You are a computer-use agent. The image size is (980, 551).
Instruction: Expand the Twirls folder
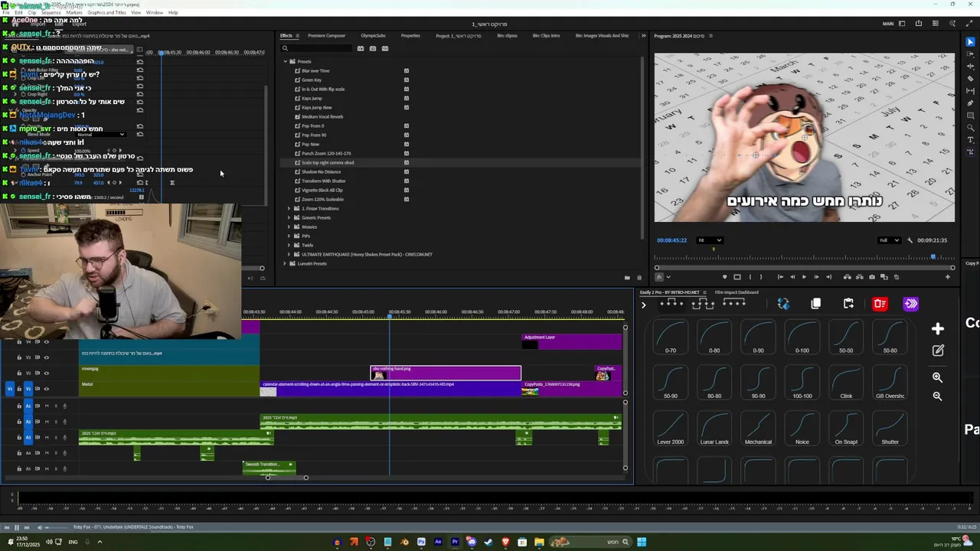pos(289,245)
